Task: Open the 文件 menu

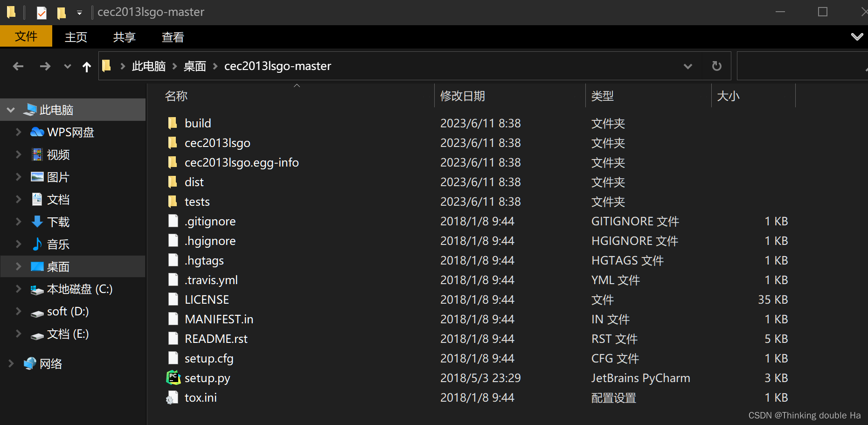Action: pos(26,36)
